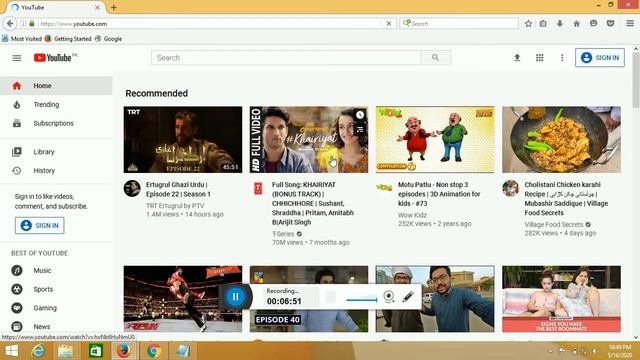This screenshot has height=360, width=640.
Task: Open Getting Started bookmark
Action: coord(68,39)
